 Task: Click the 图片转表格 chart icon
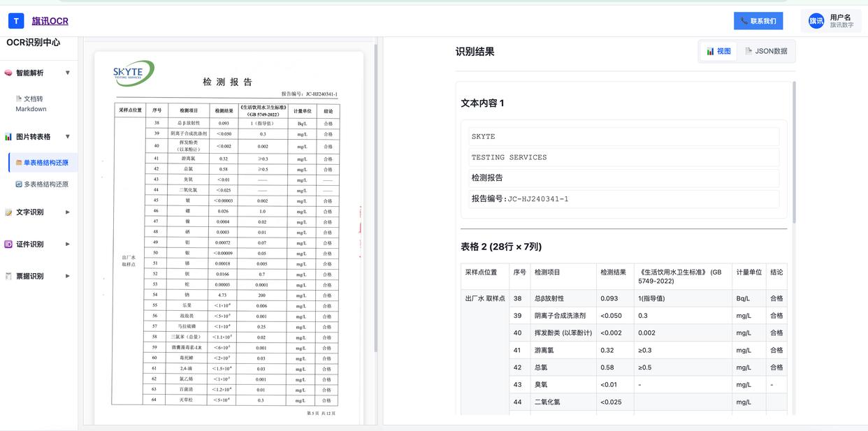(x=8, y=137)
